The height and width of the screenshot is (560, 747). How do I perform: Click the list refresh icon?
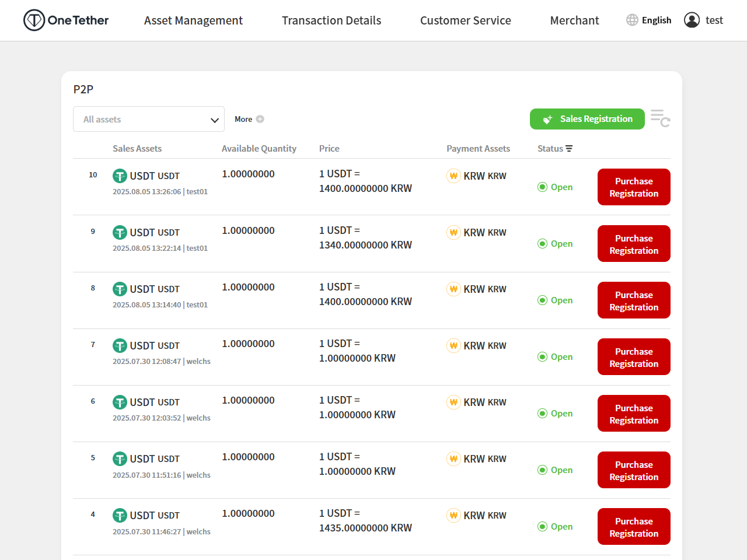point(660,118)
